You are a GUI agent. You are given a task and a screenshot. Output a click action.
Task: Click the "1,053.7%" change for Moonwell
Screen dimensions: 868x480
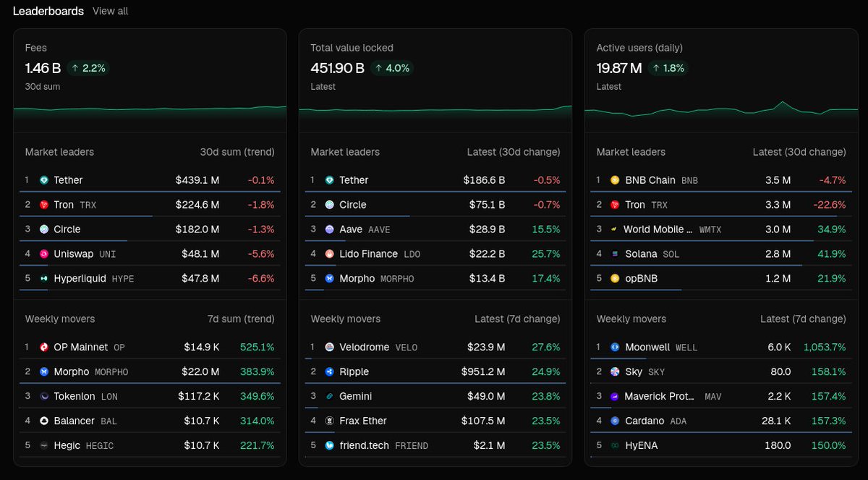pyautogui.click(x=825, y=348)
